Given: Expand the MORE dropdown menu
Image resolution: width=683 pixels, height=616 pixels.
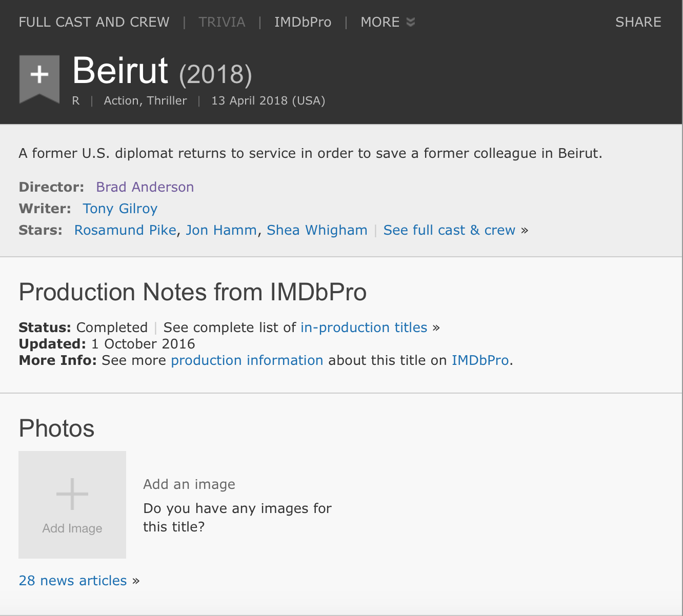Looking at the screenshot, I should 387,22.
